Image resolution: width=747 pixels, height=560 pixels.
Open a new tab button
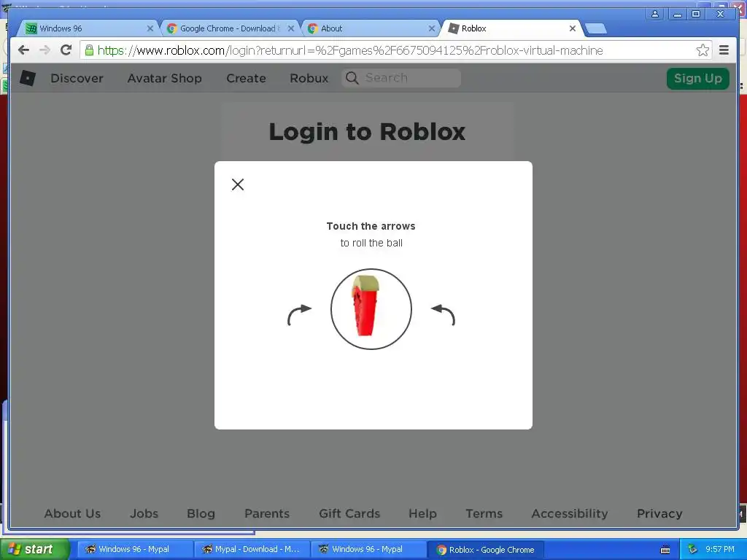[x=595, y=29]
